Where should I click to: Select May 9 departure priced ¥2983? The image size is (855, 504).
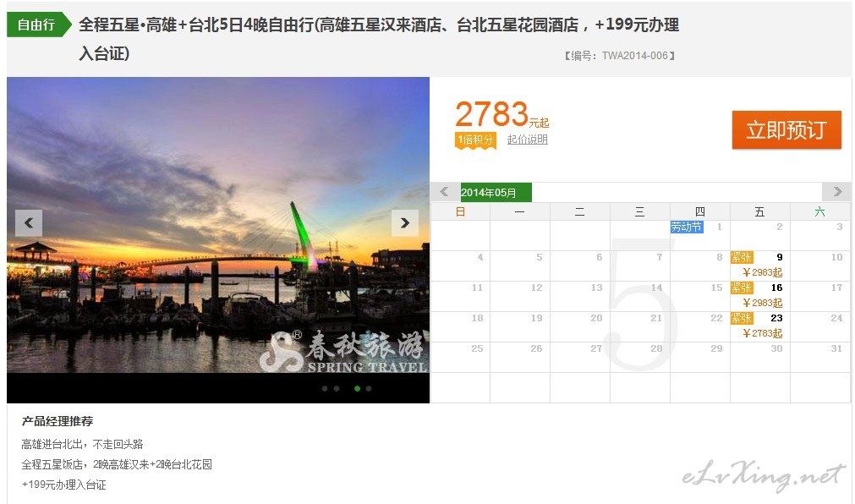click(x=760, y=265)
